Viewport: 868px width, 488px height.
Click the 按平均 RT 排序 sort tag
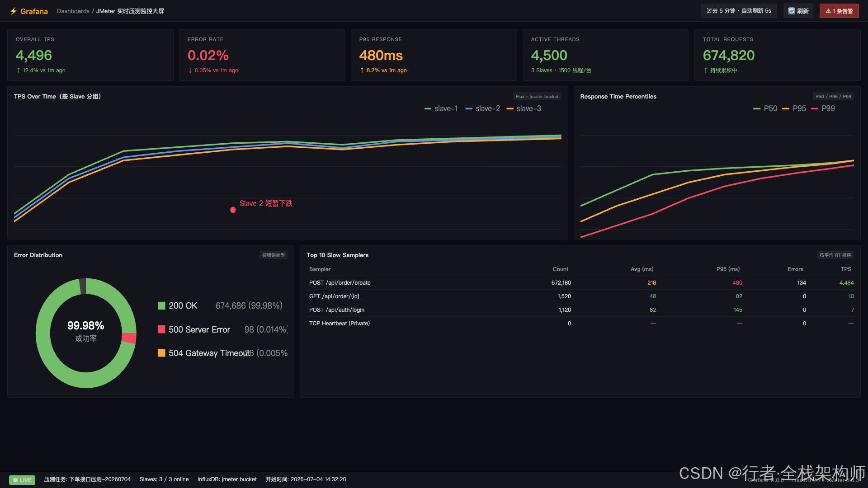(835, 255)
